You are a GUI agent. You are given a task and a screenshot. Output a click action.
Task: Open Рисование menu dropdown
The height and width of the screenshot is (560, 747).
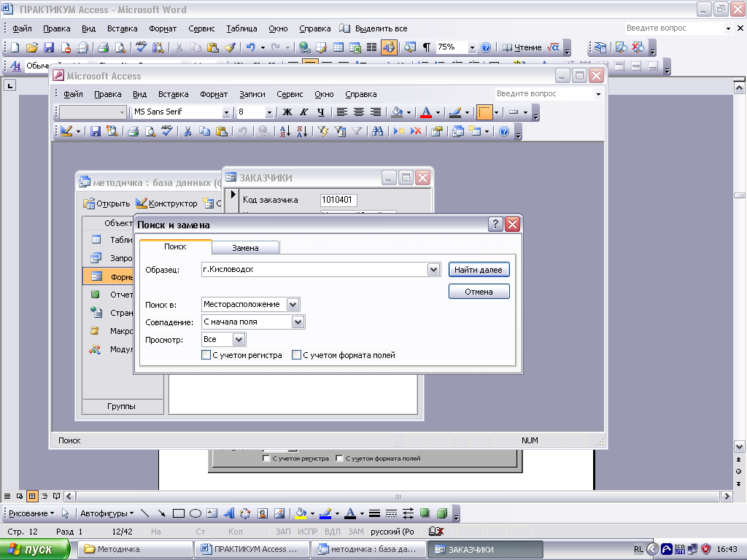click(31, 513)
